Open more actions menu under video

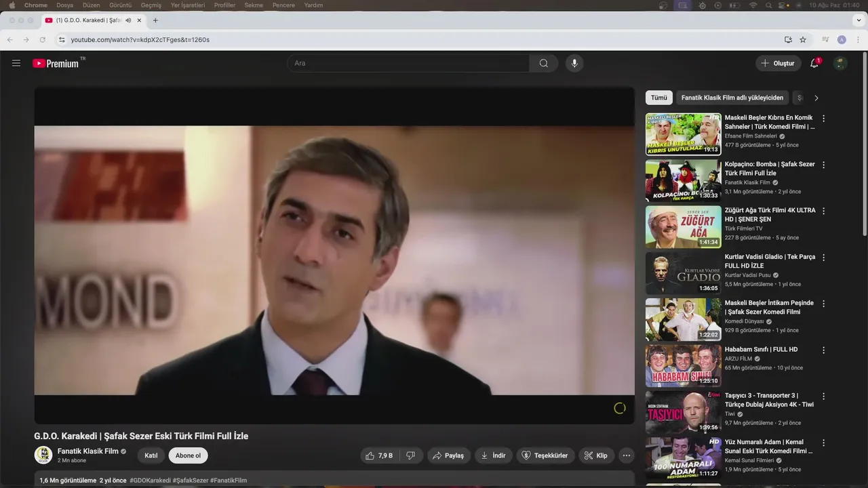(627, 455)
